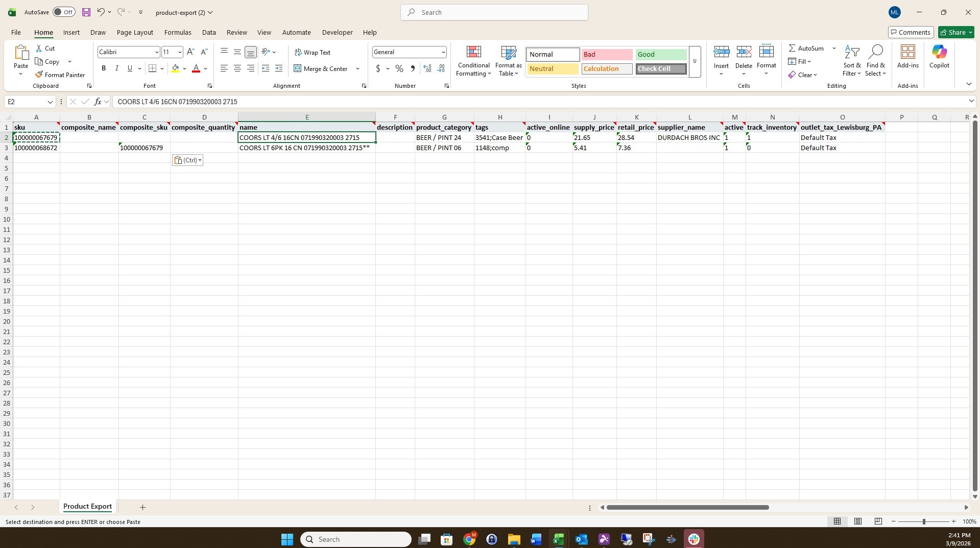Open Conditional Formatting menu
980x548 pixels.
tap(473, 60)
